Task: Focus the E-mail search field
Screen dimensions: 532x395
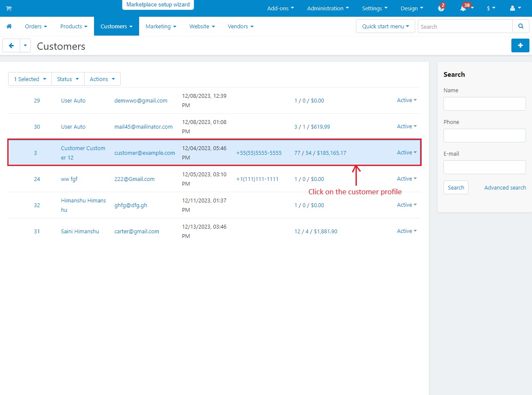Action: click(x=484, y=167)
